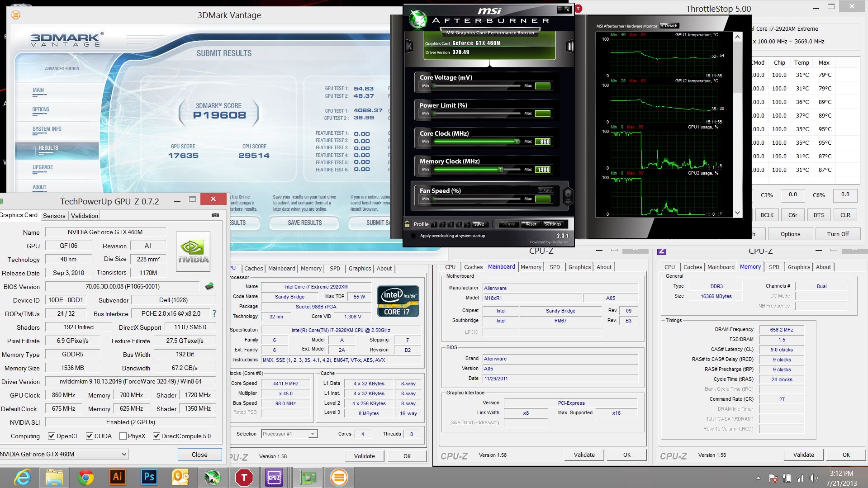Switch to GPU-Z taskbar icon
Viewport: 868px width, 488px height.
click(307, 477)
